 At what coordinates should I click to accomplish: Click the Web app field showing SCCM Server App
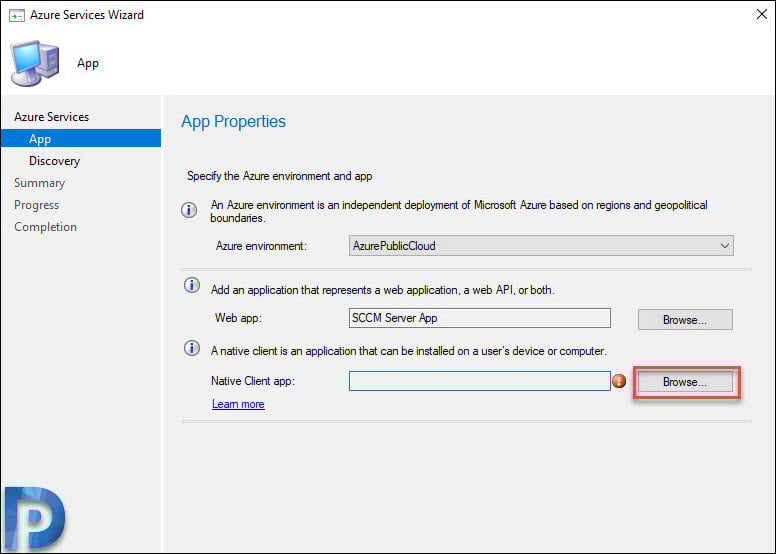(480, 318)
